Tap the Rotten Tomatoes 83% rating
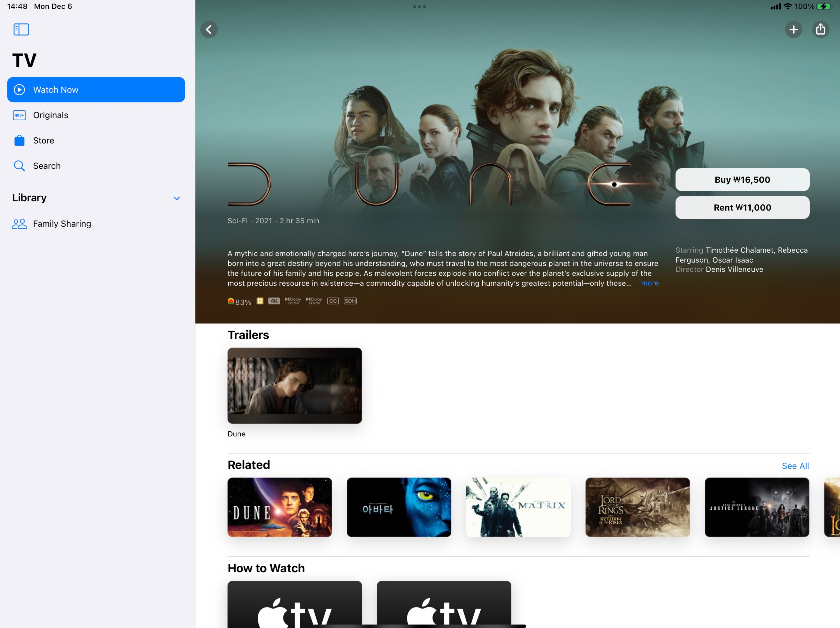Screen dimensions: 840x628 coord(239,302)
